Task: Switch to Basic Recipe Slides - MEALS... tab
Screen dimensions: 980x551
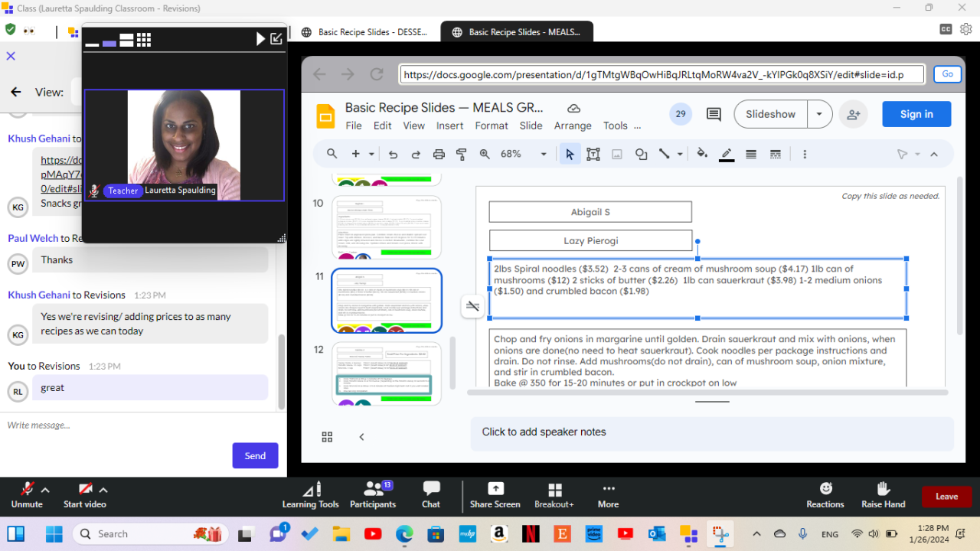Action: click(517, 32)
